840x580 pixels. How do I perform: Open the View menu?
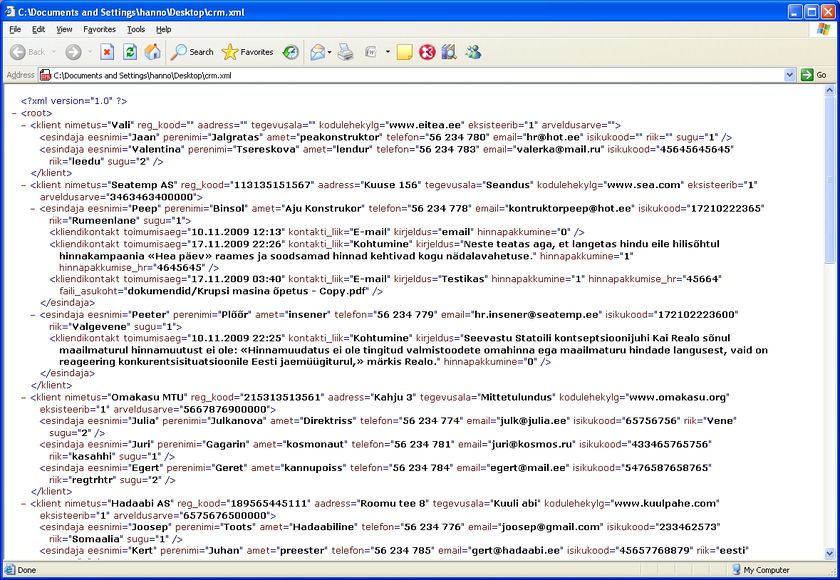click(64, 29)
